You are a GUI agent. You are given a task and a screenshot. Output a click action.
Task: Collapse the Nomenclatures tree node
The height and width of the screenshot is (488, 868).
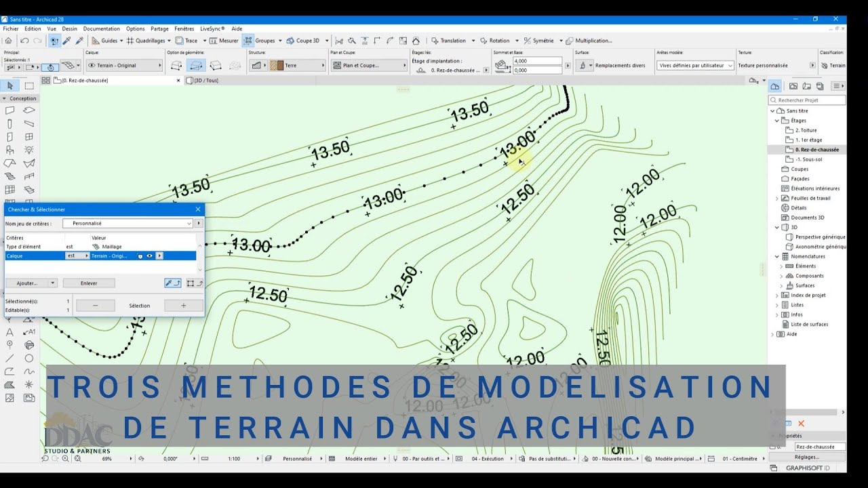tap(777, 256)
